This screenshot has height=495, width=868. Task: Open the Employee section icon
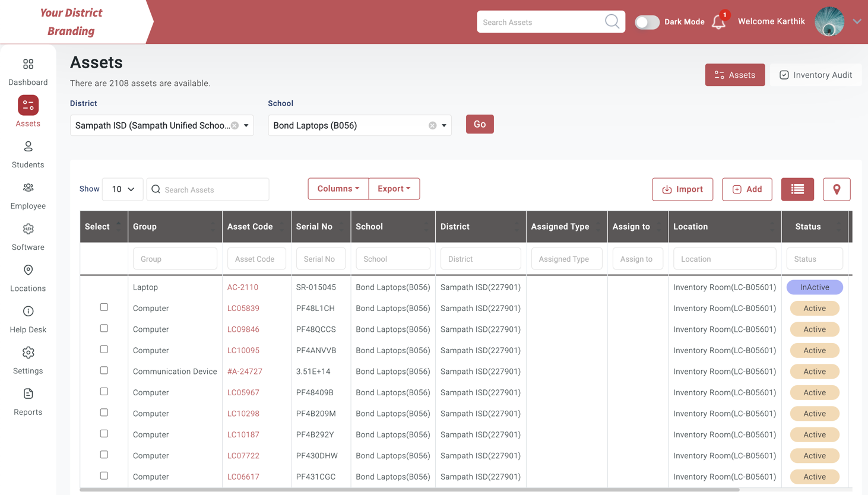click(x=28, y=188)
